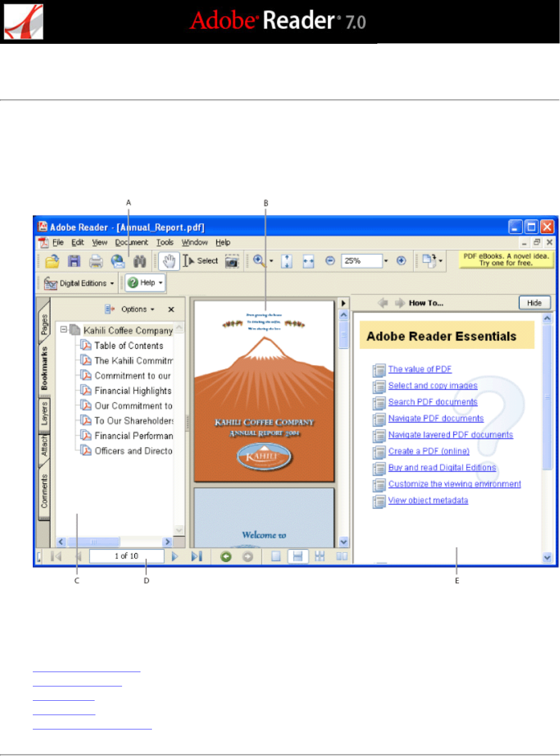Save a copy using the floppy disk icon
Viewport: 560px width, 756px height.
(74, 261)
